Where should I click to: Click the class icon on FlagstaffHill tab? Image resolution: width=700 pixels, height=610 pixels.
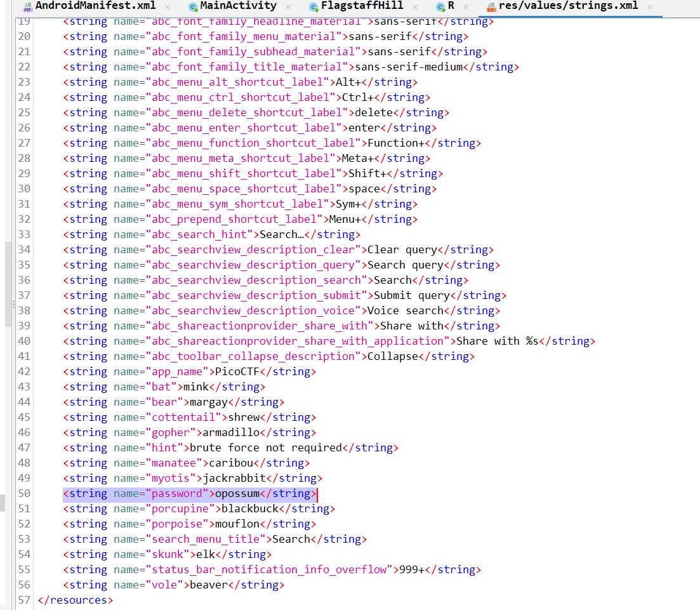click(314, 7)
